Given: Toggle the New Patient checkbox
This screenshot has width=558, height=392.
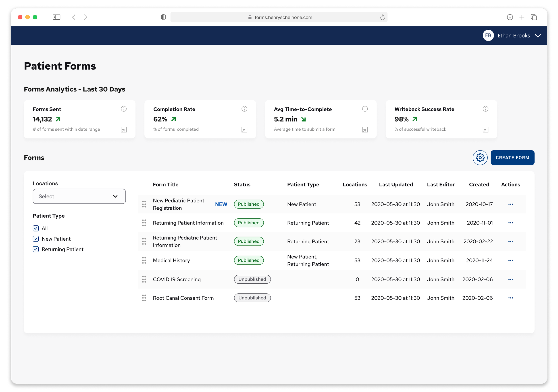Looking at the screenshot, I should 36,239.
